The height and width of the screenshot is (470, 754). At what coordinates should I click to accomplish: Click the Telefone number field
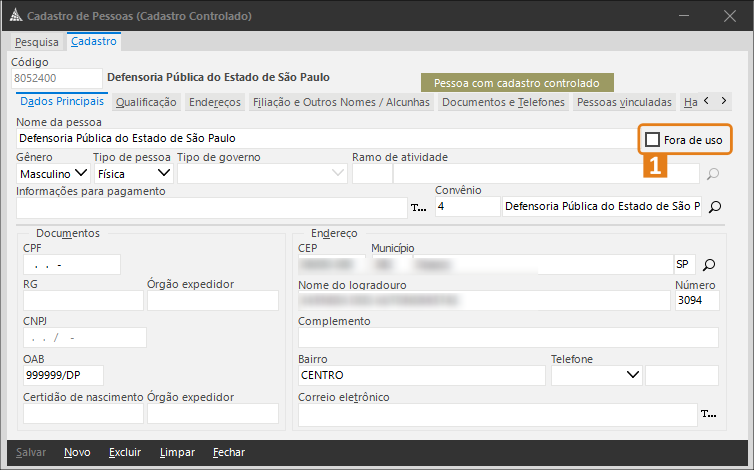pos(682,375)
